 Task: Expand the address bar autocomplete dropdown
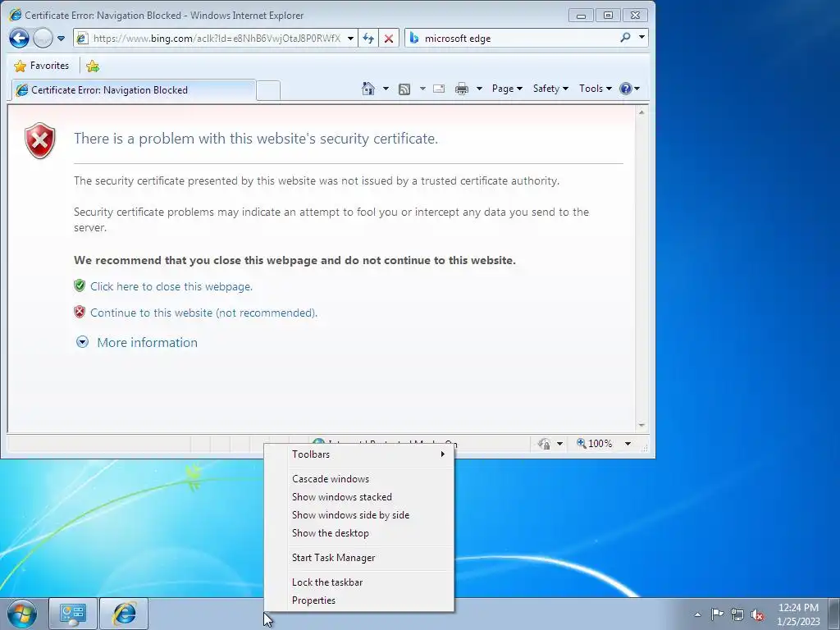click(350, 39)
